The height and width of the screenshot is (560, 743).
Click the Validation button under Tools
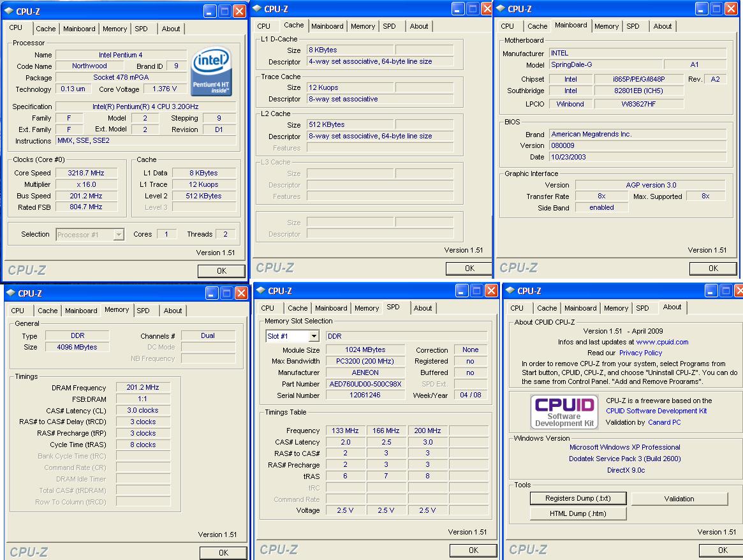point(679,499)
